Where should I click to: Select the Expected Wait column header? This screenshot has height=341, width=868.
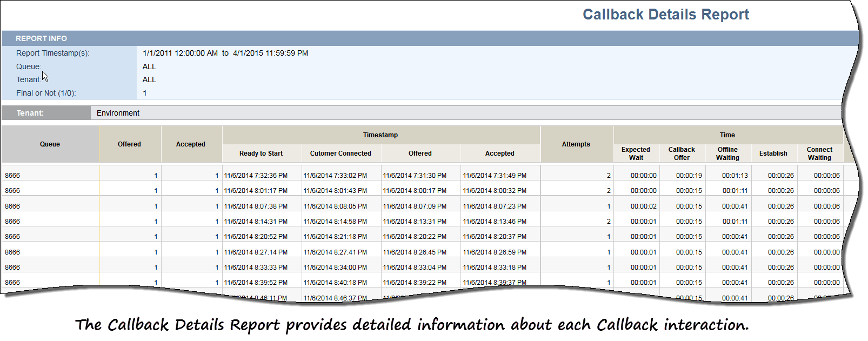pos(636,153)
